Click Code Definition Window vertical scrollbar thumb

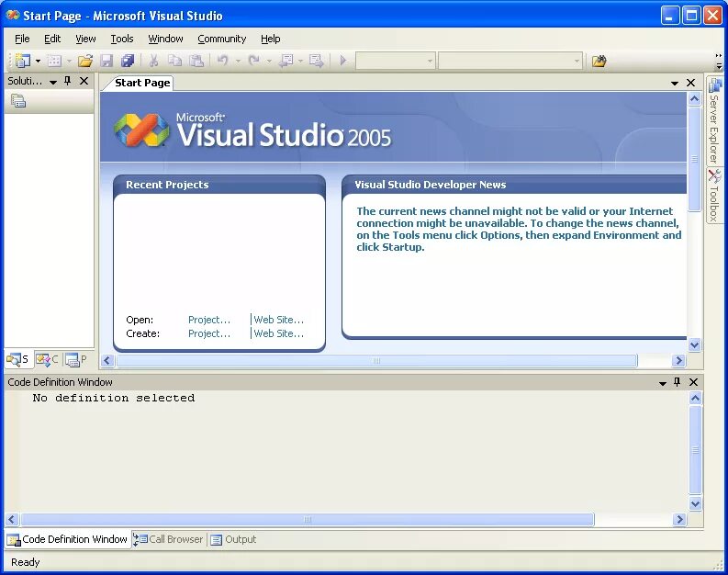[695, 449]
